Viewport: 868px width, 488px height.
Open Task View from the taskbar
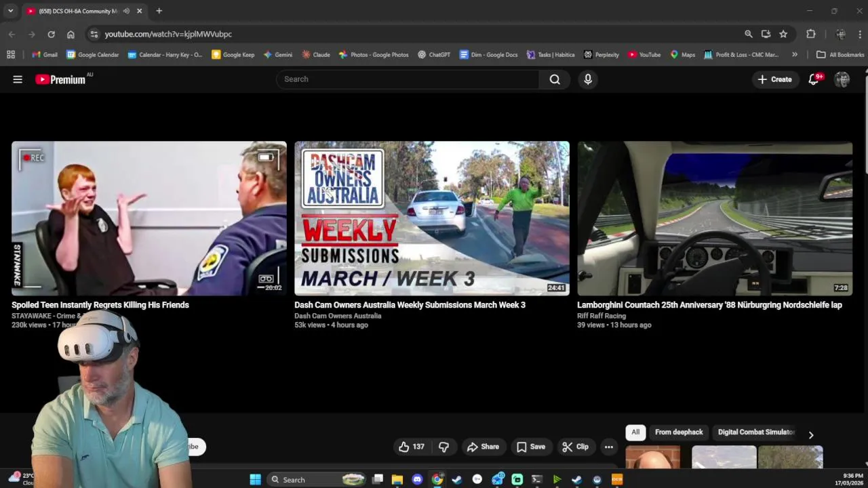click(x=378, y=479)
